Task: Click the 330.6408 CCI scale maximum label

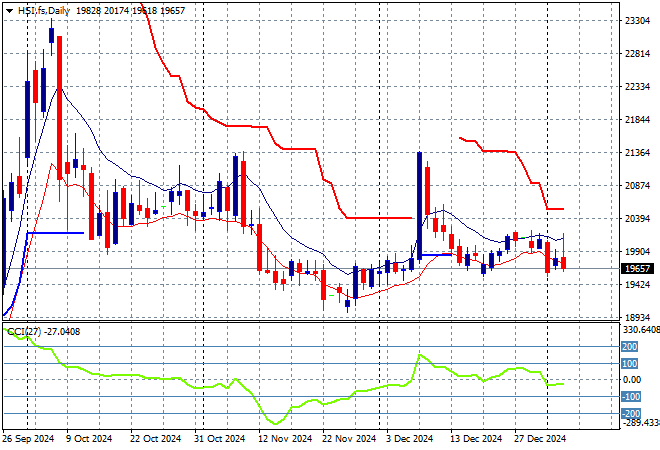Action: click(x=640, y=329)
